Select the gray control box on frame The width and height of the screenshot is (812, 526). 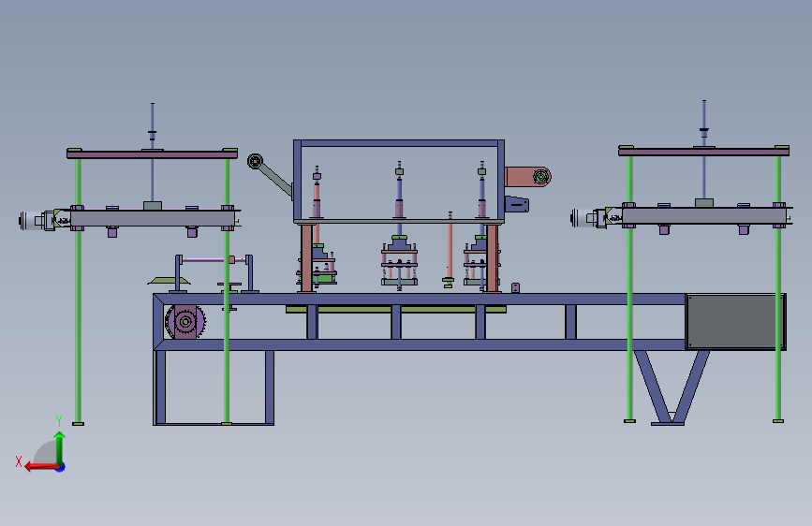(736, 322)
